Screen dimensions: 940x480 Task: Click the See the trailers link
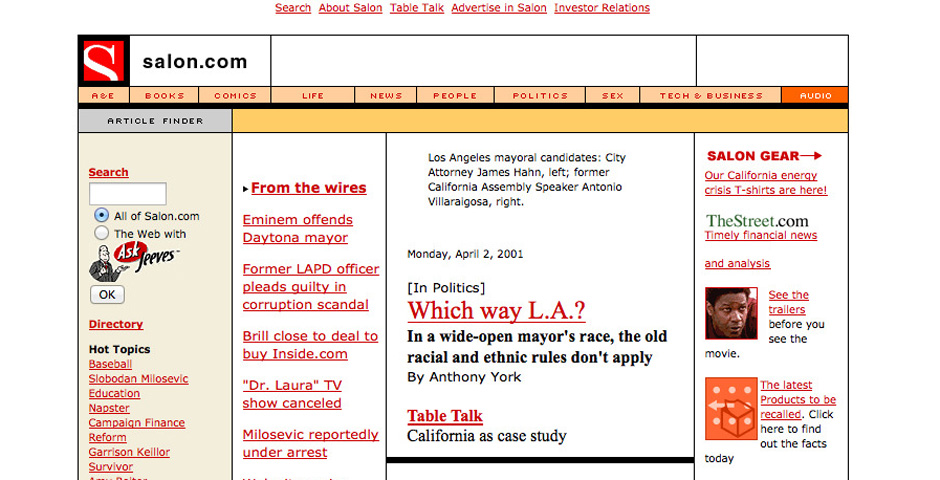coord(788,302)
